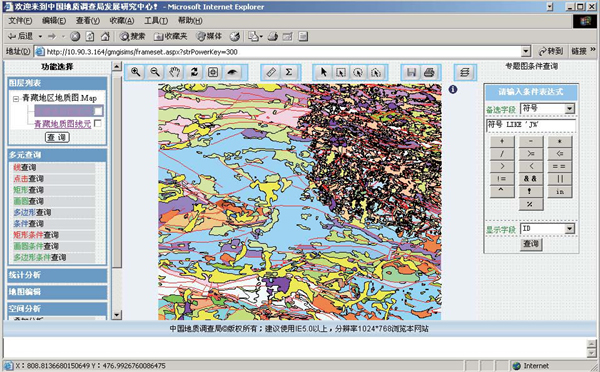The width and height of the screenshot is (600, 372).
Task: Open the address bar dropdown arrow
Action: pos(526,51)
